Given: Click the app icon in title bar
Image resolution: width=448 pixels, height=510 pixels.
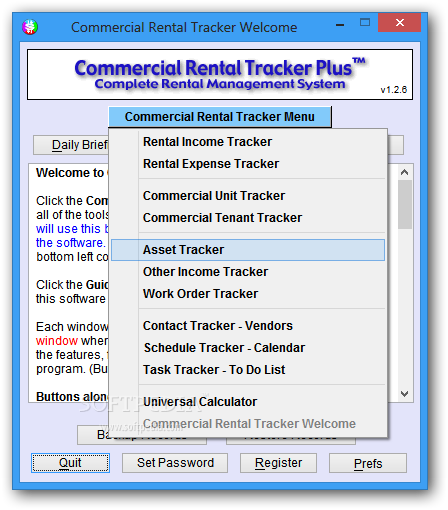Looking at the screenshot, I should pos(30,27).
